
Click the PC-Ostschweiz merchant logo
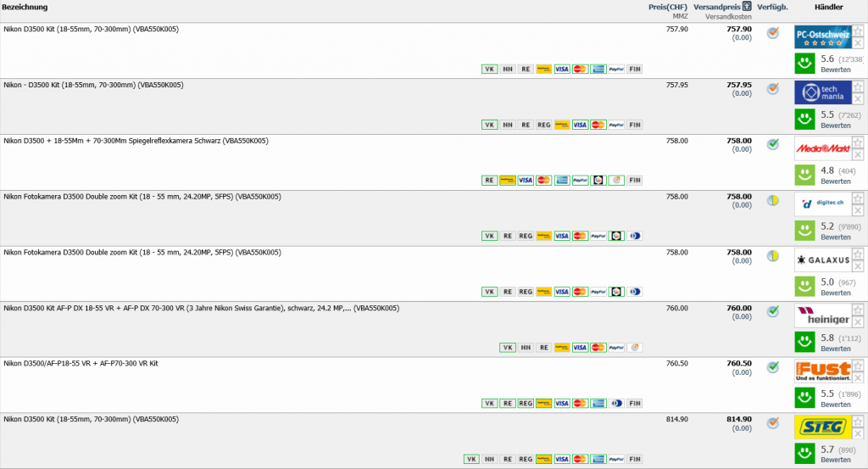point(822,37)
